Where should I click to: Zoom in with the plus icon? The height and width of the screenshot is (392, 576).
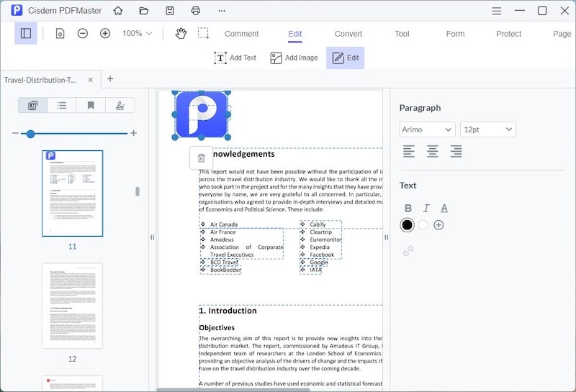[x=105, y=33]
